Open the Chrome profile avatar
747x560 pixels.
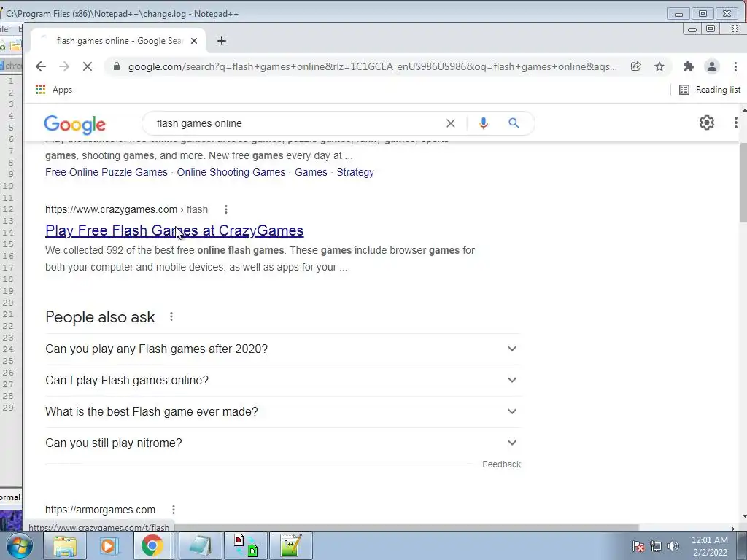click(712, 66)
